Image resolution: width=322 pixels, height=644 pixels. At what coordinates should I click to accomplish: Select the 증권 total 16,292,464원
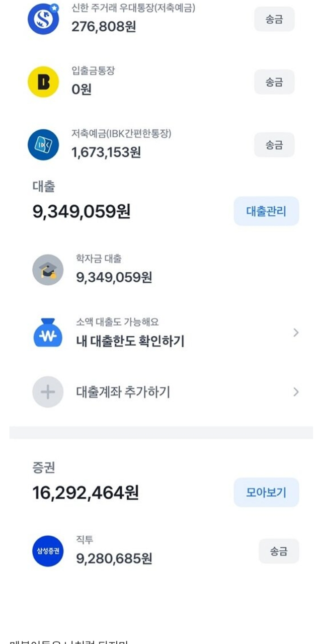click(86, 493)
